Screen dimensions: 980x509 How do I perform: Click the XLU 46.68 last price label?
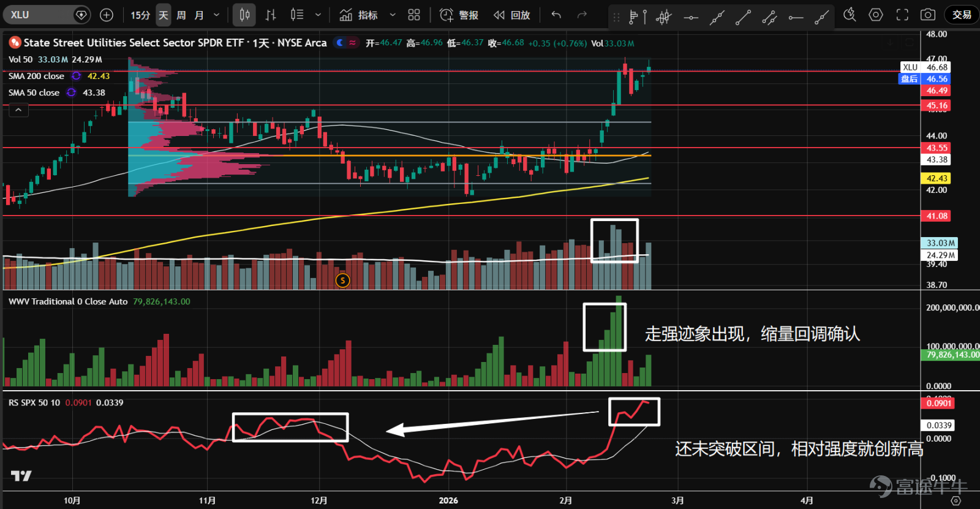click(x=925, y=67)
